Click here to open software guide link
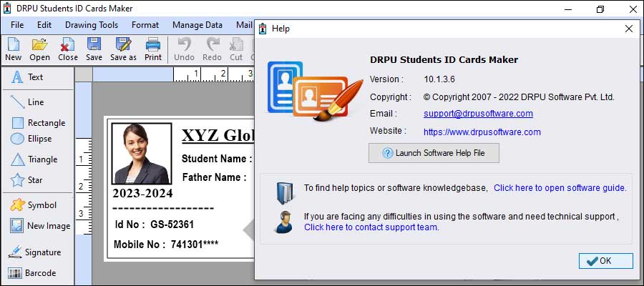 point(560,188)
